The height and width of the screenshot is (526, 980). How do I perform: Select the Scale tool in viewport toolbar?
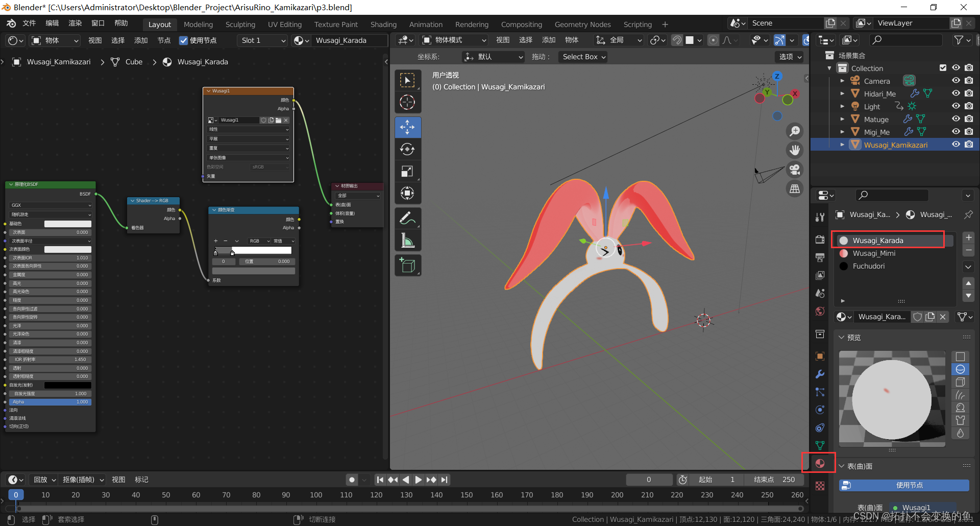pyautogui.click(x=407, y=172)
